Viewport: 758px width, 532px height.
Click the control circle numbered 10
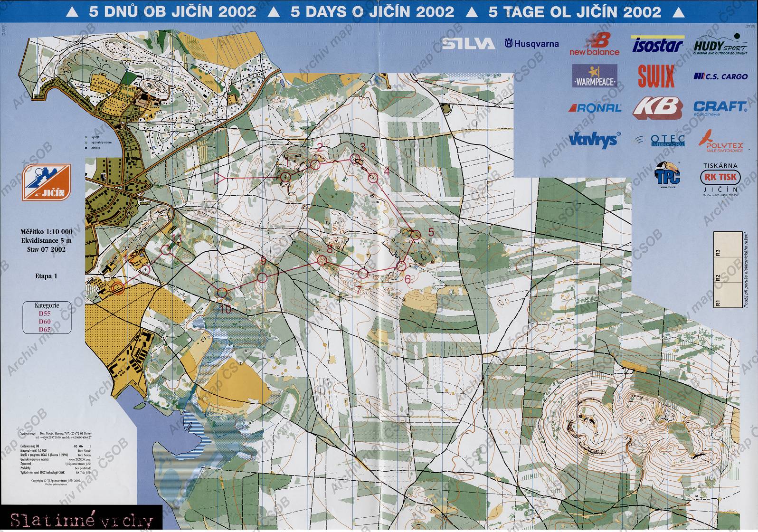pos(221,293)
